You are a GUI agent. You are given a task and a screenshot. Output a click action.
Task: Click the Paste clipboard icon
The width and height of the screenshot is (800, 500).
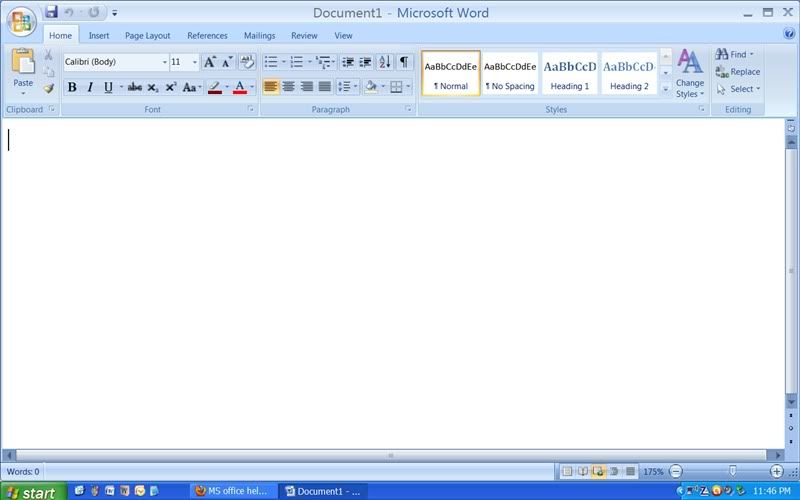tap(23, 62)
